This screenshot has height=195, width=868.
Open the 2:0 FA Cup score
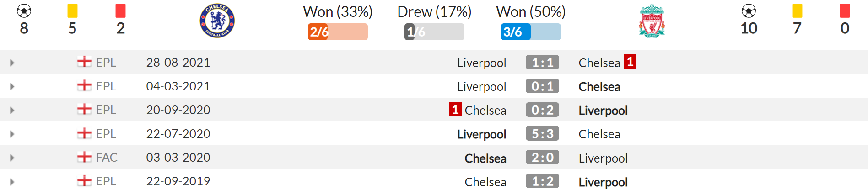pos(542,158)
